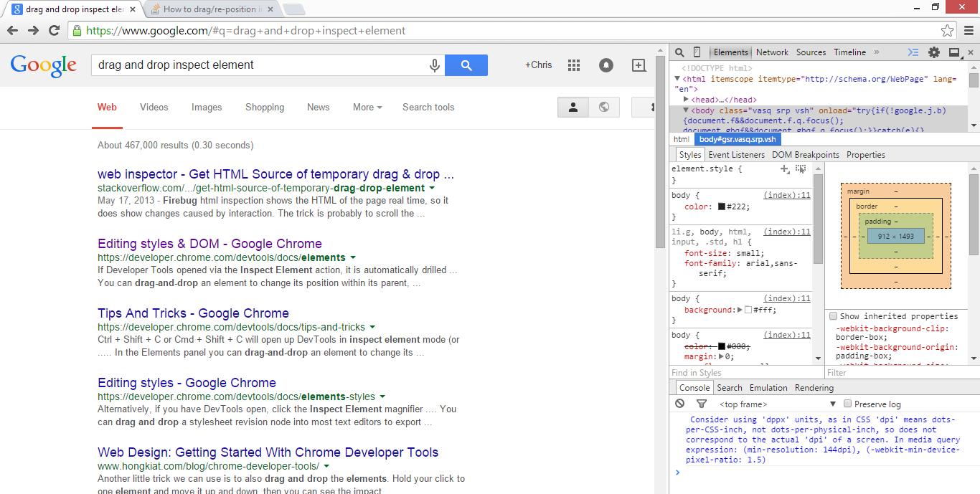Screen dimensions: 980x494
Task: Collapse the <html> node triangle
Action: tap(678, 80)
